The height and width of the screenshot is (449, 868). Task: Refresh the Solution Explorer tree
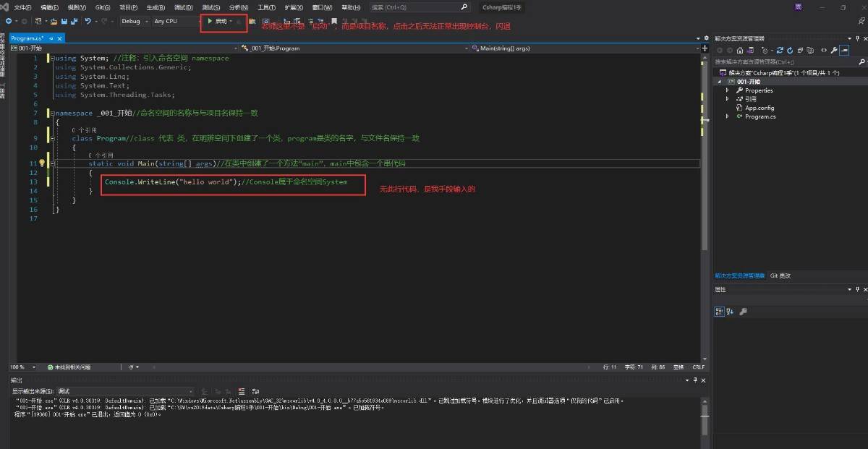pyautogui.click(x=788, y=50)
